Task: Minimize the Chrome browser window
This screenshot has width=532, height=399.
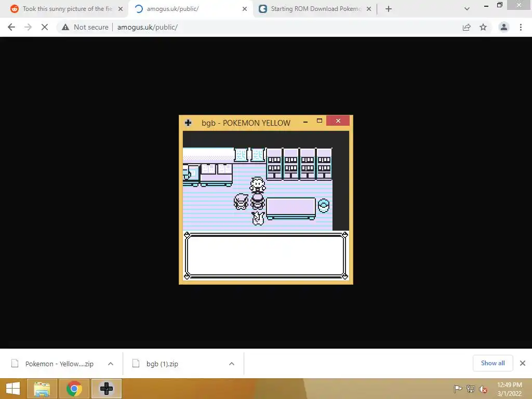Action: [x=486, y=6]
